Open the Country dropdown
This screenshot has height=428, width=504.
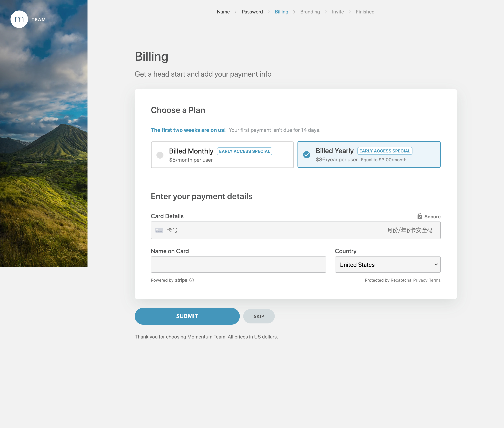[388, 265]
